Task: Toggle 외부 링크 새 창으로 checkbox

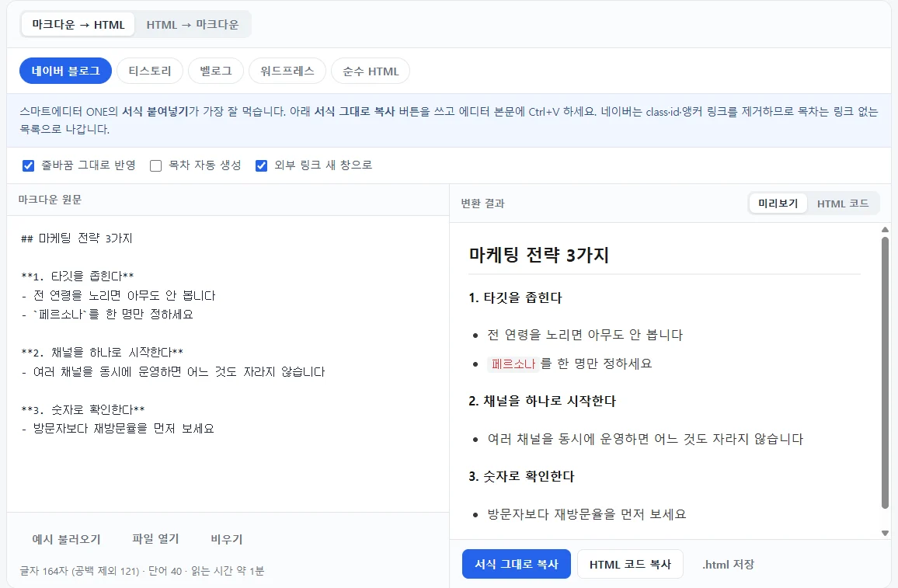Action: click(261, 165)
